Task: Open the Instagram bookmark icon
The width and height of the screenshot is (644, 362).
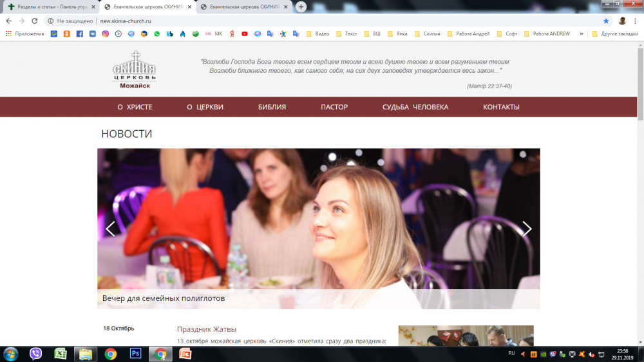Action: point(106,33)
